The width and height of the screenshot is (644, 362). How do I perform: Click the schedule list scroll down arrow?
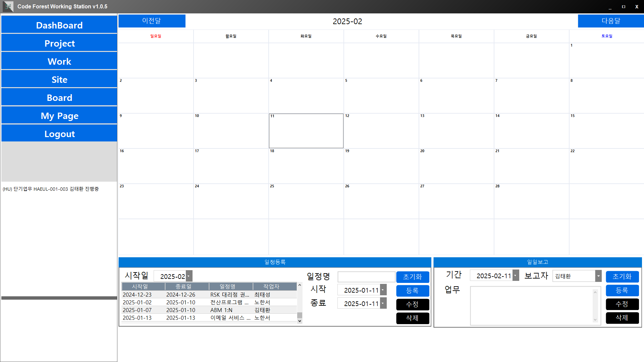click(300, 321)
